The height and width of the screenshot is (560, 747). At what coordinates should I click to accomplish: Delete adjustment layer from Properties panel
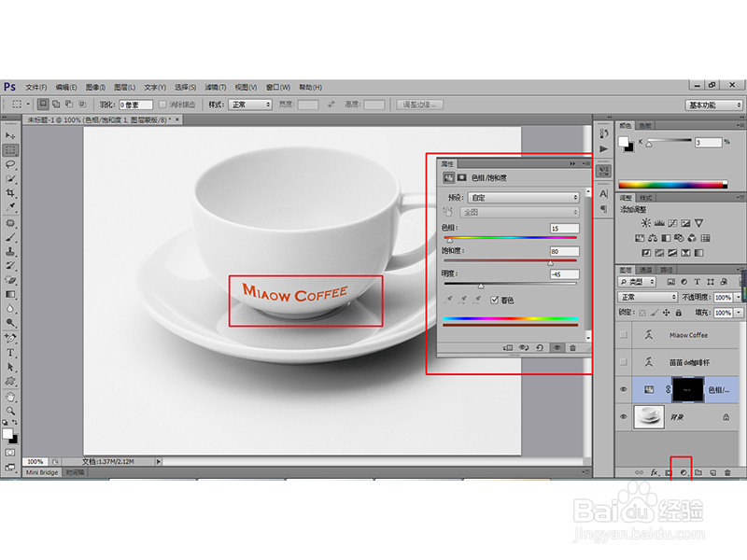[x=572, y=347]
